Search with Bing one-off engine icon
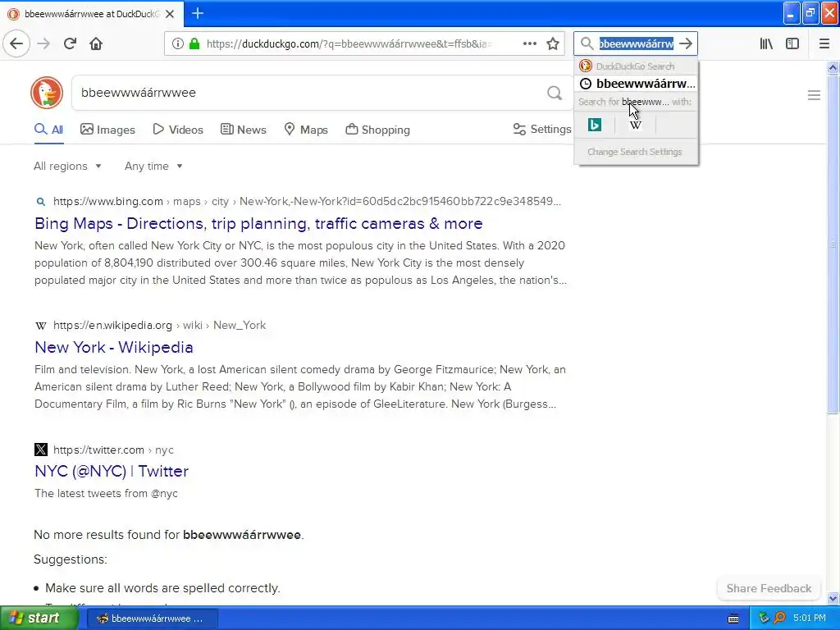This screenshot has height=630, width=840. point(595,125)
